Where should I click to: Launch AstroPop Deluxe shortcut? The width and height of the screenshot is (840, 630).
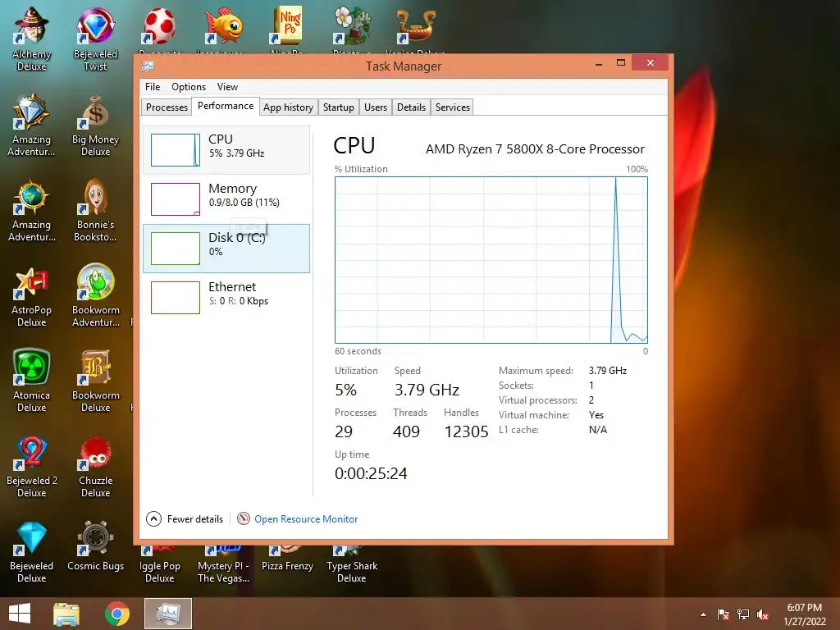(x=32, y=295)
